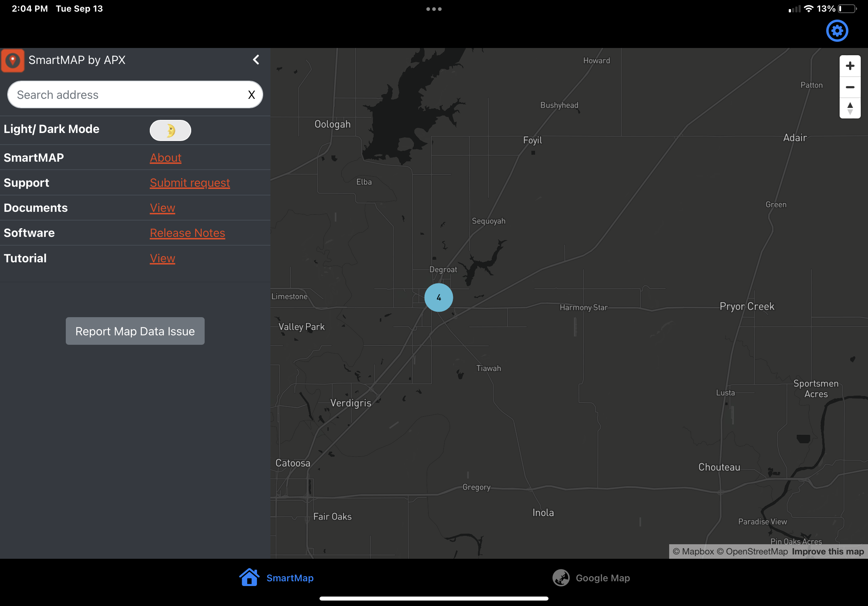Zoom out with the map minus button

(x=850, y=87)
